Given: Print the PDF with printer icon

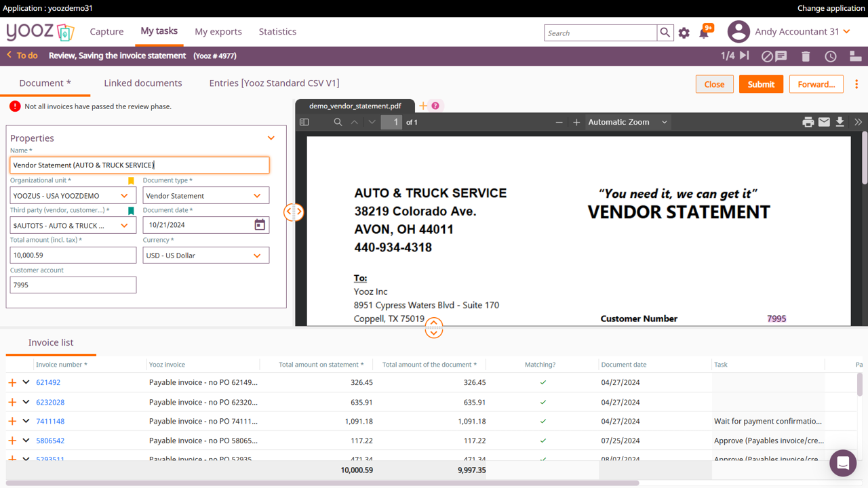Looking at the screenshot, I should [808, 122].
